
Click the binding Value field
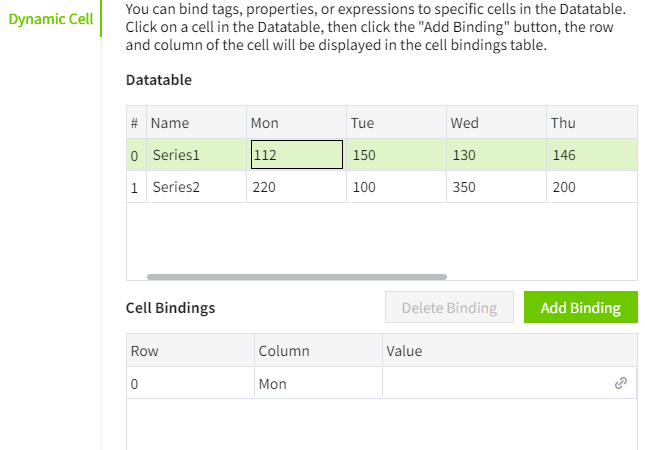[495, 383]
